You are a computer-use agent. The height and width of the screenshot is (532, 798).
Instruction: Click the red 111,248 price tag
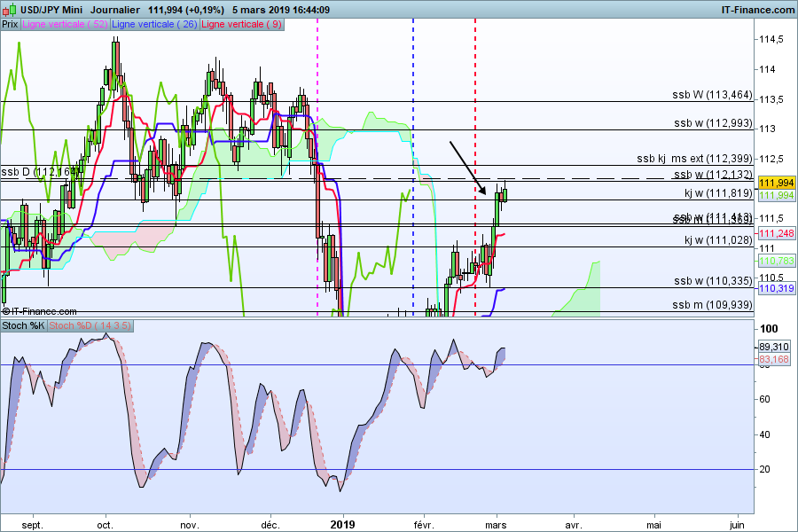click(774, 232)
